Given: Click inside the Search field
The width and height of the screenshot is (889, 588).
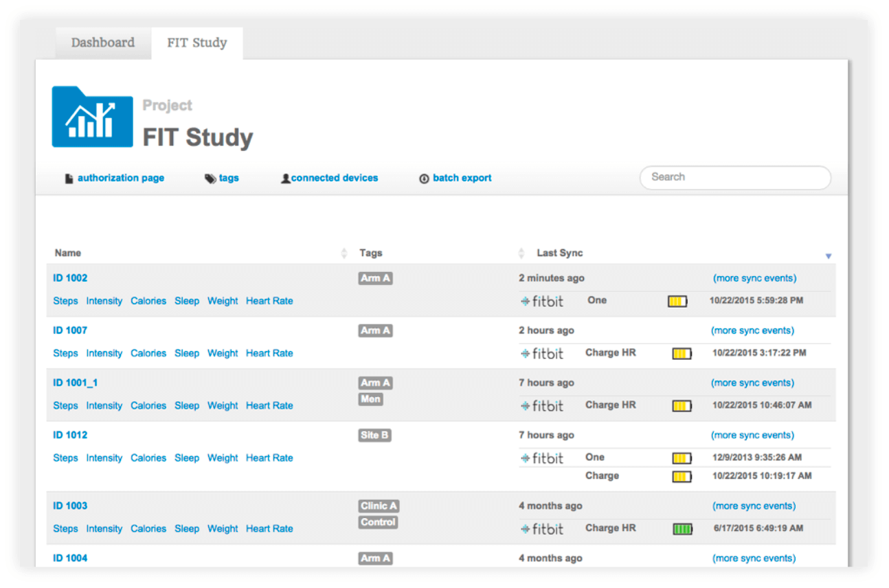Looking at the screenshot, I should tap(734, 177).
